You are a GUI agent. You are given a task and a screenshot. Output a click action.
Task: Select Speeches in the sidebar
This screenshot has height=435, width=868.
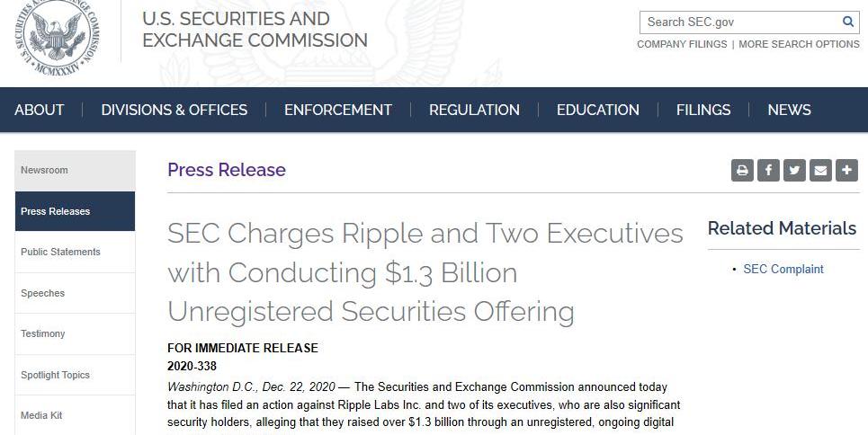pos(43,293)
